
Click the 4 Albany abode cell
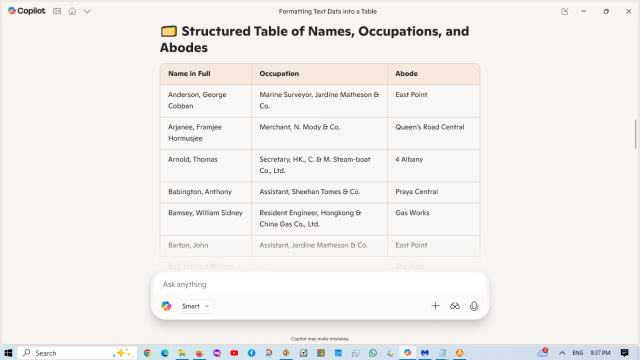(x=433, y=165)
